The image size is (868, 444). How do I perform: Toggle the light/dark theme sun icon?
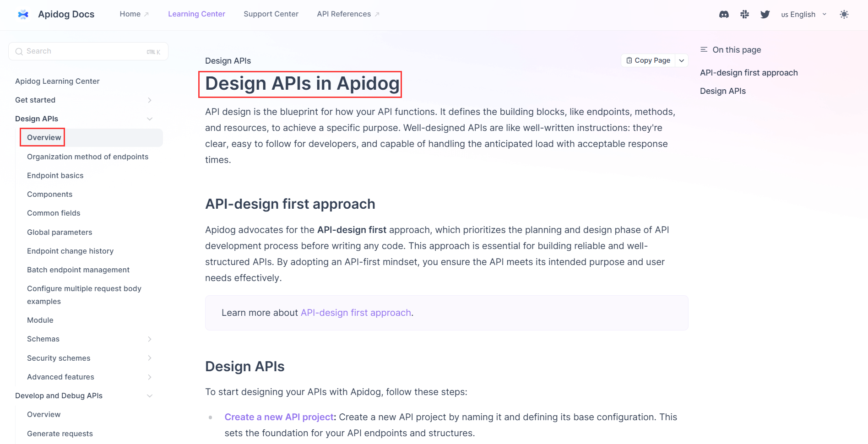click(844, 14)
